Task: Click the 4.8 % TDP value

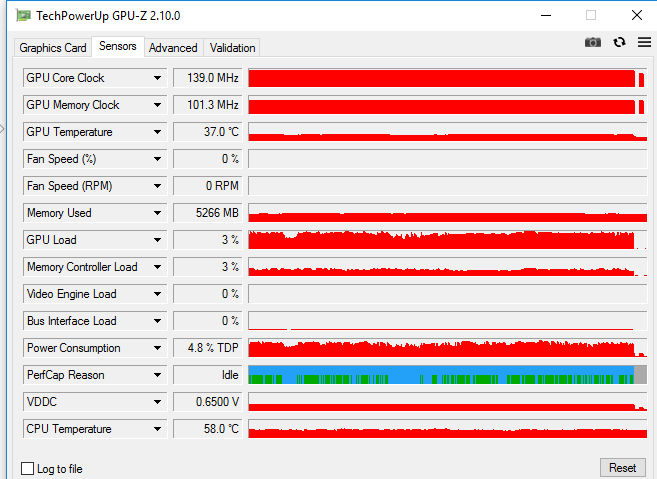Action: coord(207,348)
